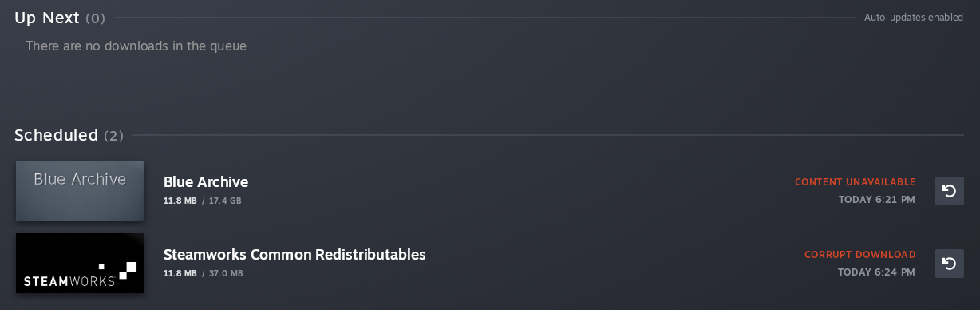The width and height of the screenshot is (980, 310).
Task: Open the Blue Archive thumbnail
Action: (x=80, y=191)
